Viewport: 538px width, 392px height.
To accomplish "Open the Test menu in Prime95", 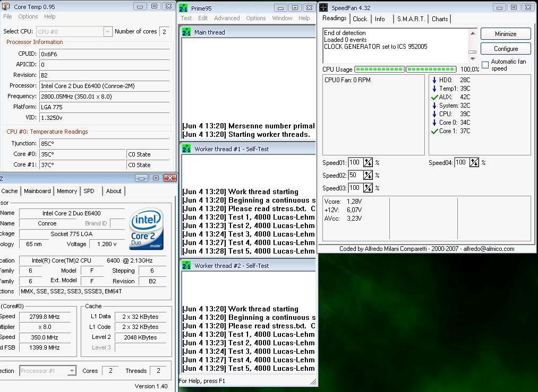I will [x=186, y=18].
